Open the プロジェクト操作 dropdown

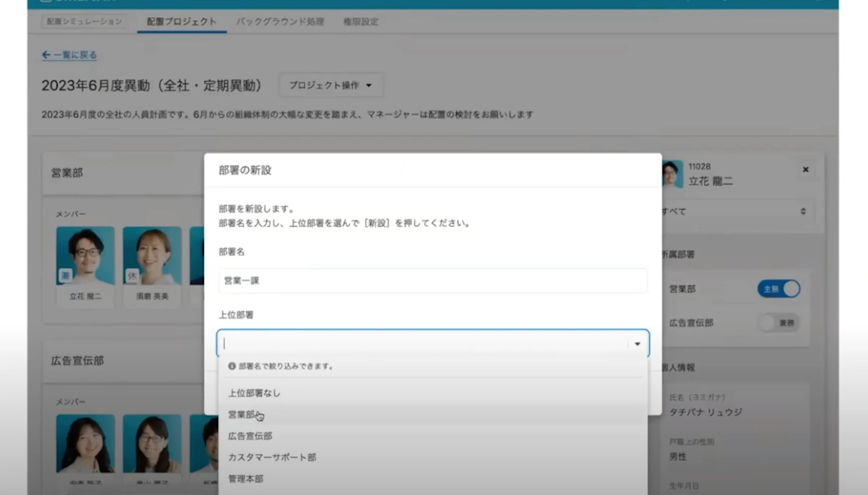(330, 85)
